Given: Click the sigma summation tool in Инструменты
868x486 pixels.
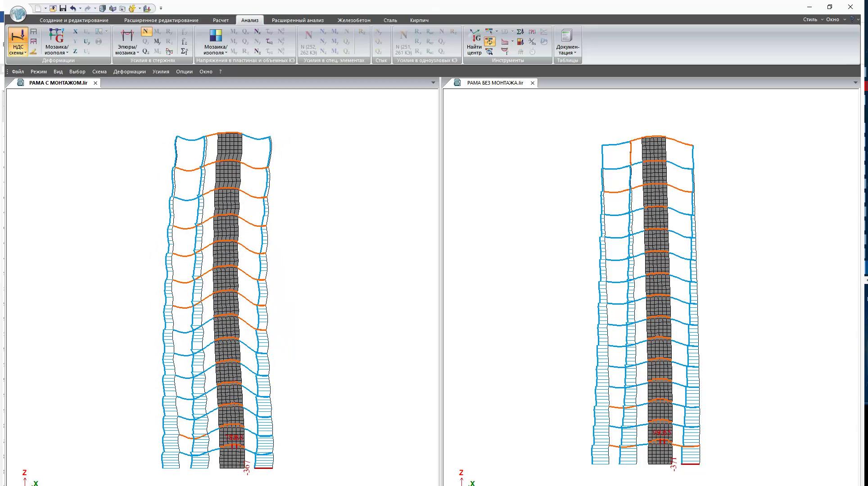Looking at the screenshot, I should [x=520, y=31].
